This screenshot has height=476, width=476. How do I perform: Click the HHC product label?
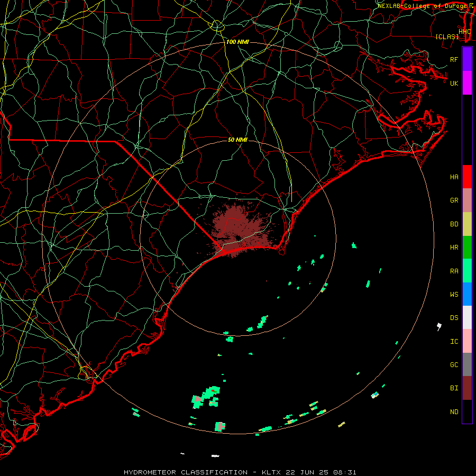465,32
